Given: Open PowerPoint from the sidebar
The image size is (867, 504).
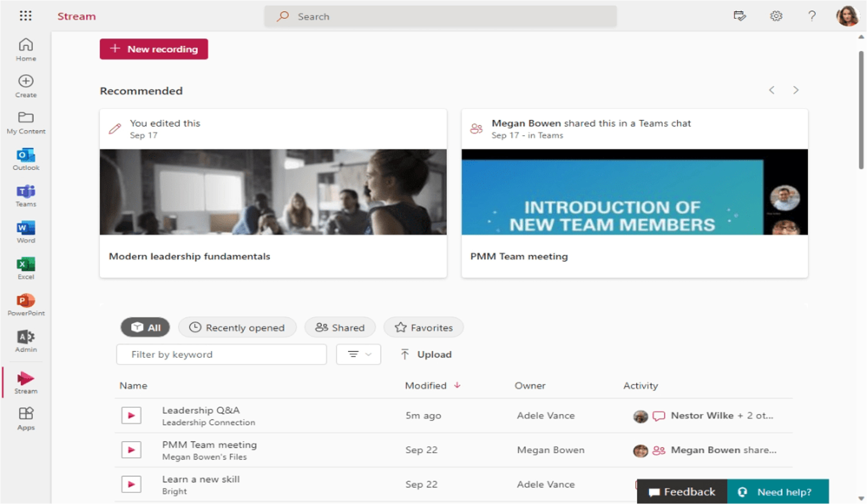Looking at the screenshot, I should 26,305.
